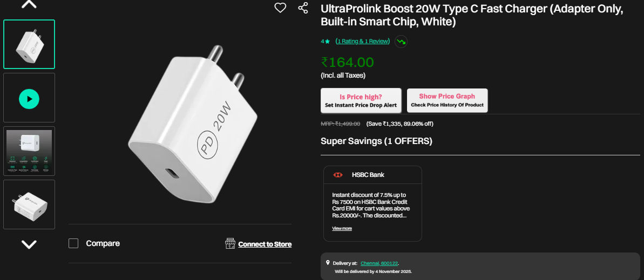Tick the Compare checkbox
The height and width of the screenshot is (280, 644).
[73, 243]
